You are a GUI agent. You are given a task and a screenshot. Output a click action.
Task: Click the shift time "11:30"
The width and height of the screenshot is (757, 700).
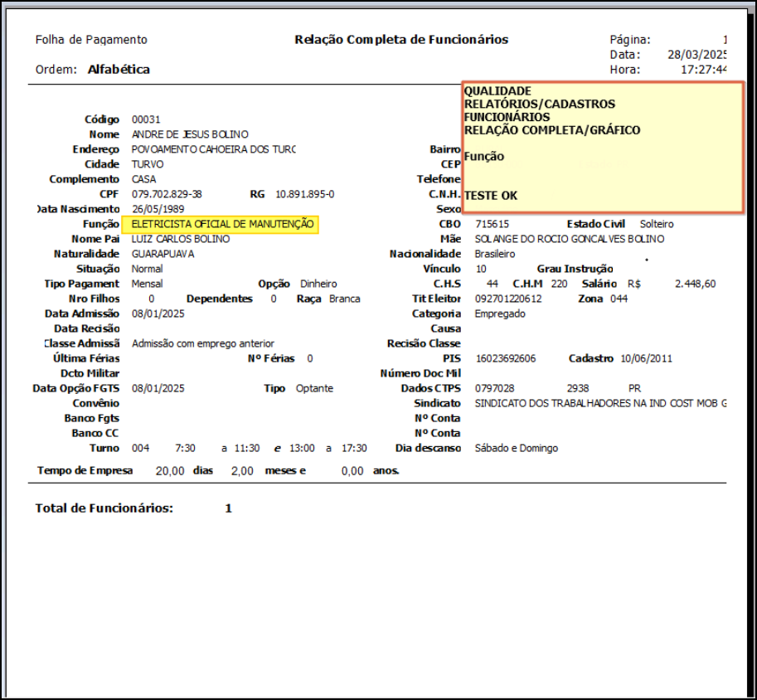click(247, 449)
